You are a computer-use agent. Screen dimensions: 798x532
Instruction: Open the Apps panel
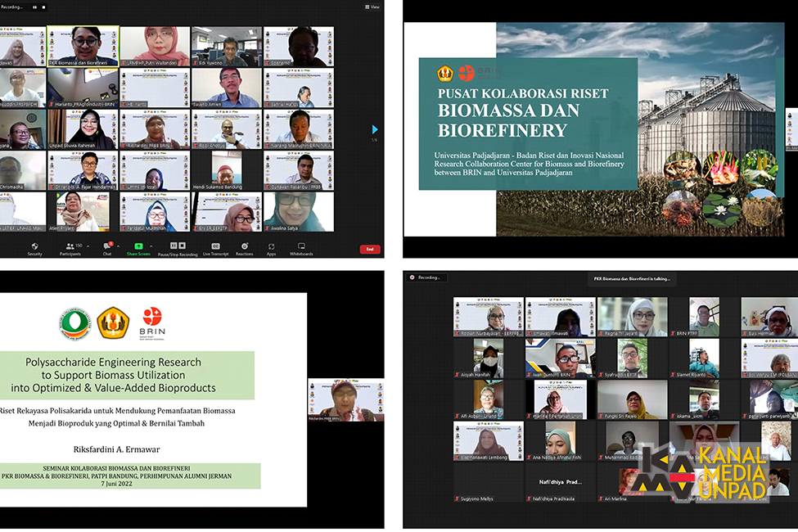coord(271,248)
